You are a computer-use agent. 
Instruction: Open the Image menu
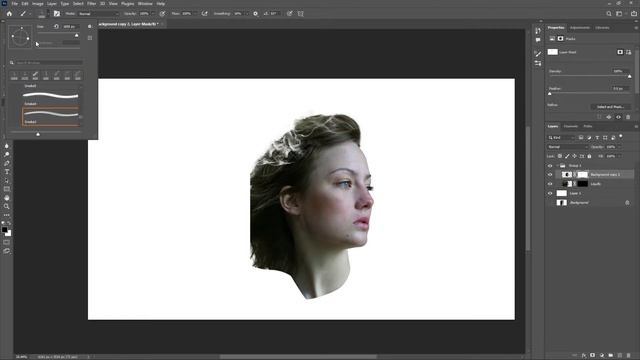pyautogui.click(x=38, y=4)
